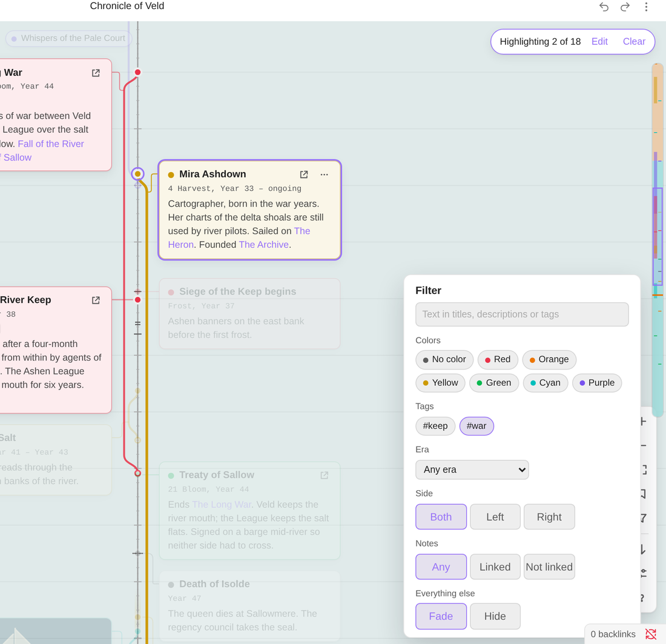Set Side filter to Left
The width and height of the screenshot is (666, 644).
click(495, 517)
